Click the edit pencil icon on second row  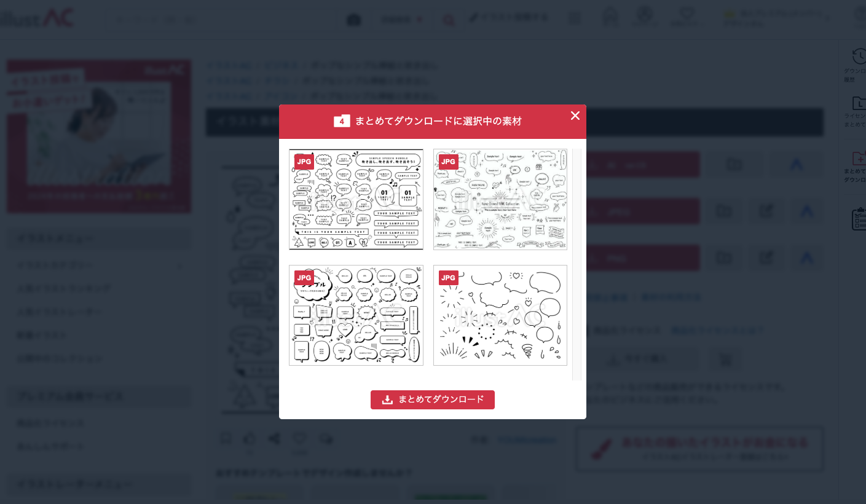point(766,211)
